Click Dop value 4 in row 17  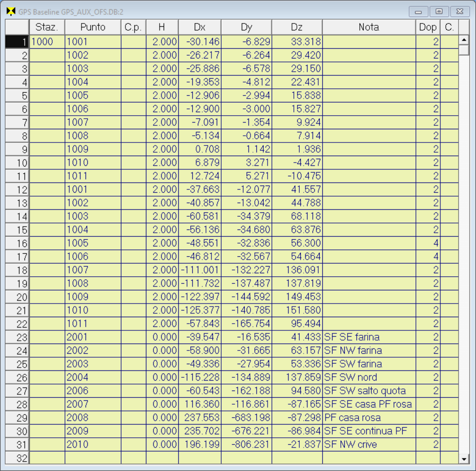click(428, 256)
